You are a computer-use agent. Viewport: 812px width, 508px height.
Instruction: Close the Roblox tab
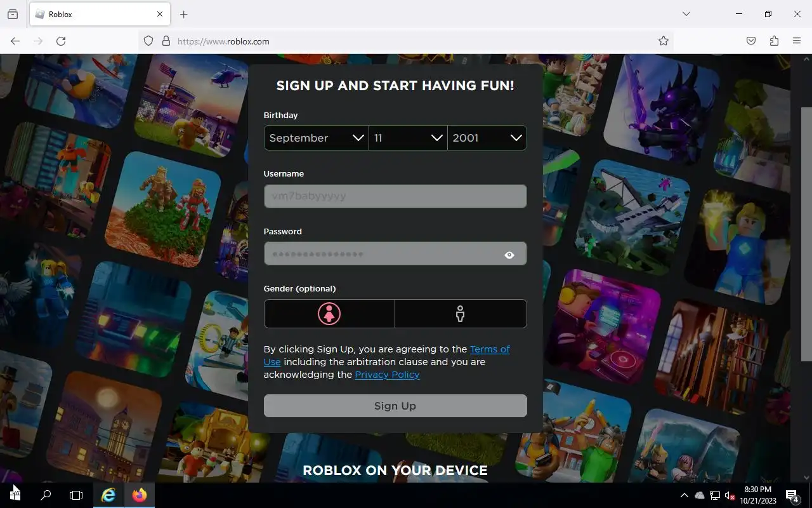coord(160,14)
